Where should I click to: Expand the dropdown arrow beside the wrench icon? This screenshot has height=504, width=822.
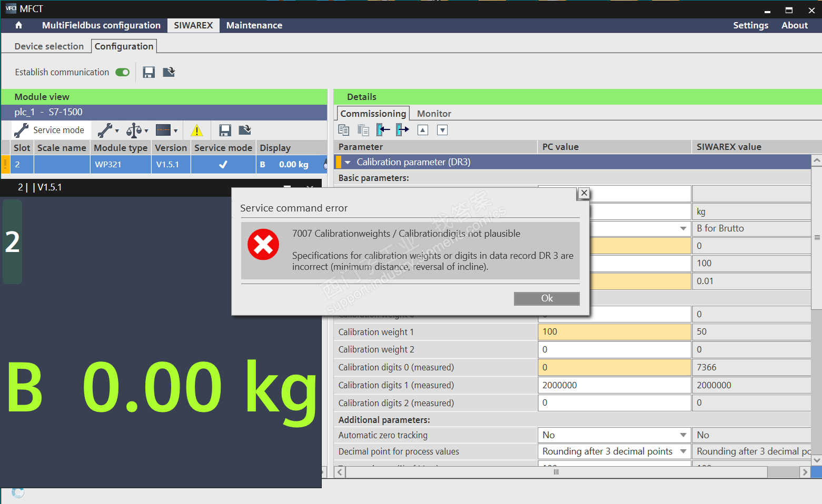coord(117,130)
